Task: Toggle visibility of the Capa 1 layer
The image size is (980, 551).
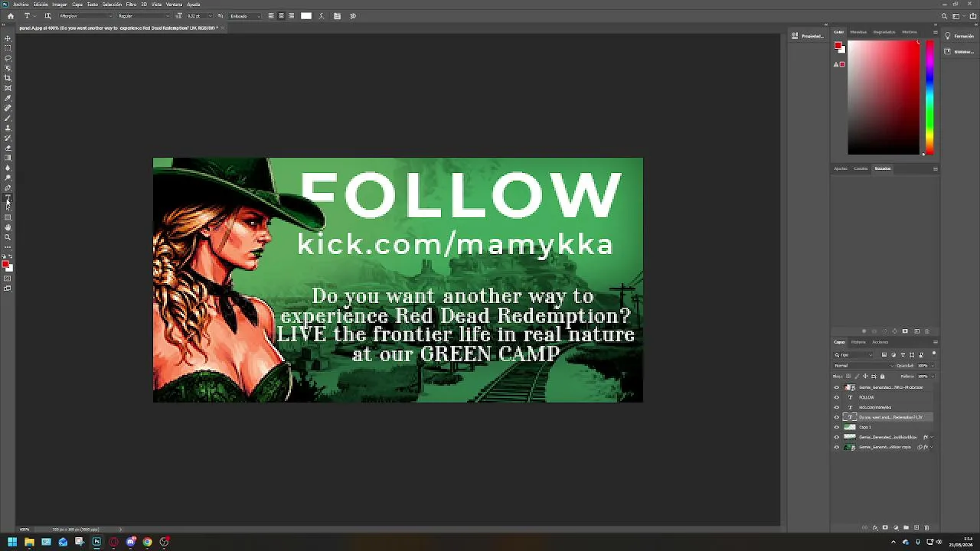Action: 836,427
